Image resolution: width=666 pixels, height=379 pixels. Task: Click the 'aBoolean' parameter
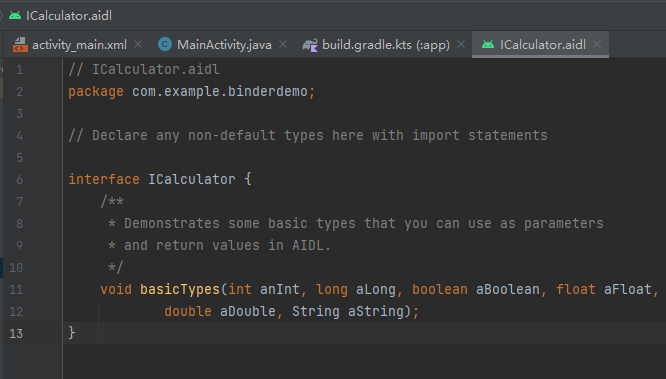click(508, 289)
